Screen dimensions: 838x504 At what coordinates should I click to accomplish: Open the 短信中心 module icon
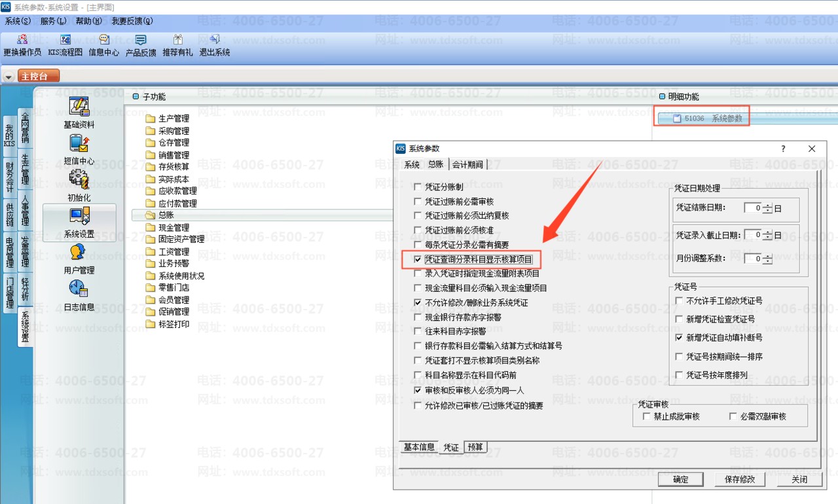[x=79, y=143]
